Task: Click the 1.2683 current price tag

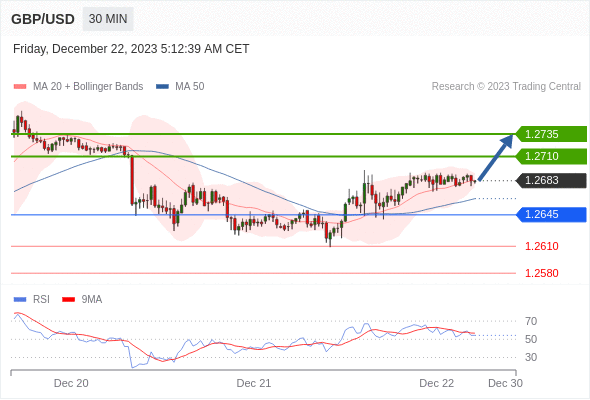Action: pos(551,180)
